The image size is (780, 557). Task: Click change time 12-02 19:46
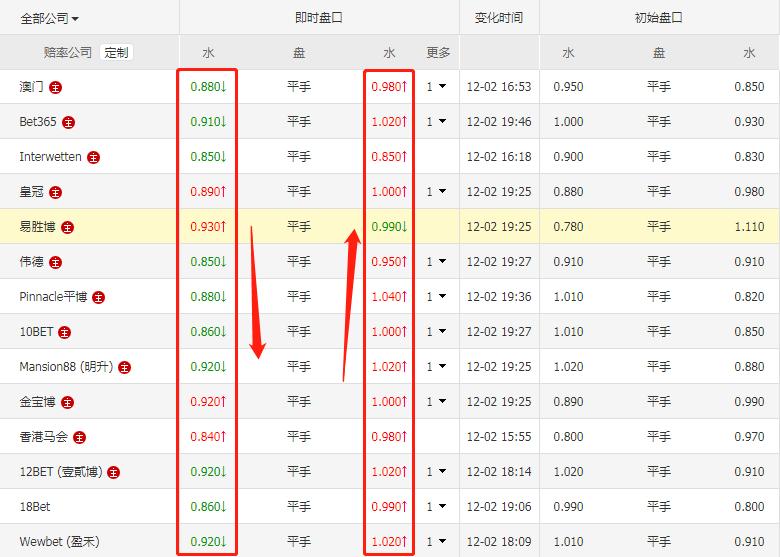[499, 121]
